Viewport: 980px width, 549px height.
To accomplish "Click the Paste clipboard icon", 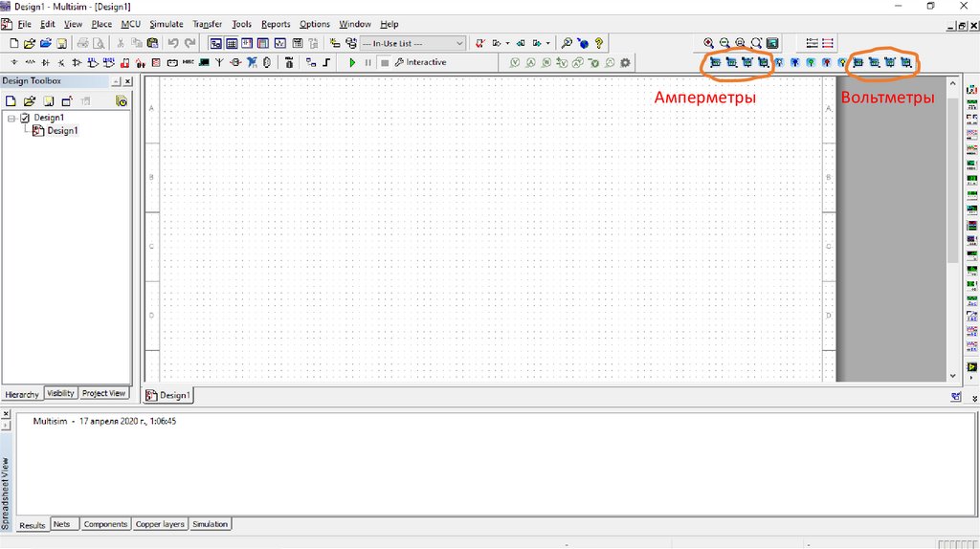I will (x=152, y=43).
